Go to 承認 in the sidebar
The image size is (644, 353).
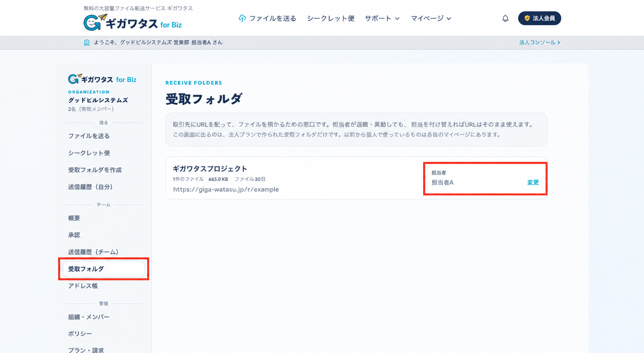click(74, 235)
